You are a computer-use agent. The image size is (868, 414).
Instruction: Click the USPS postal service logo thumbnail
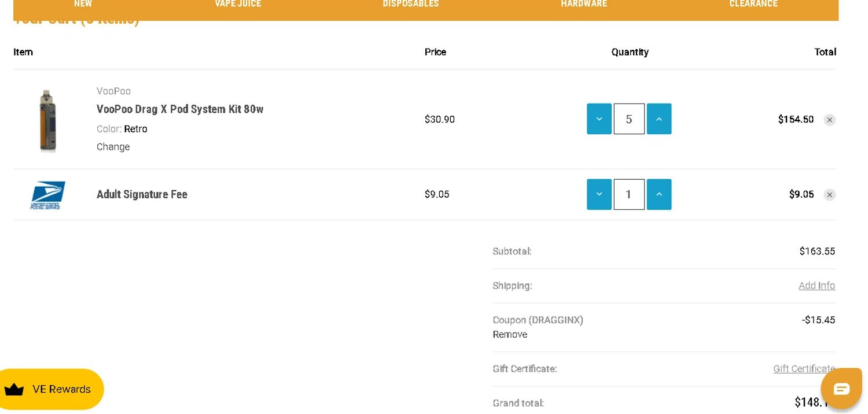47,195
